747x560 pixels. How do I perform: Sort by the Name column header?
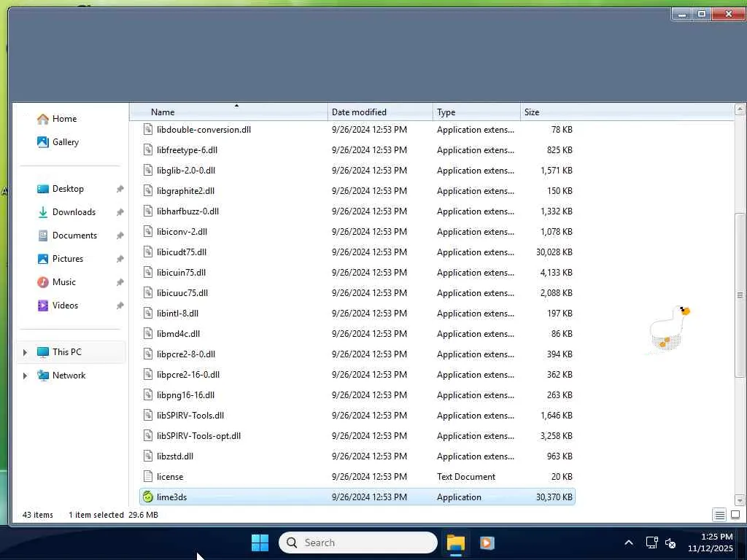click(228, 112)
